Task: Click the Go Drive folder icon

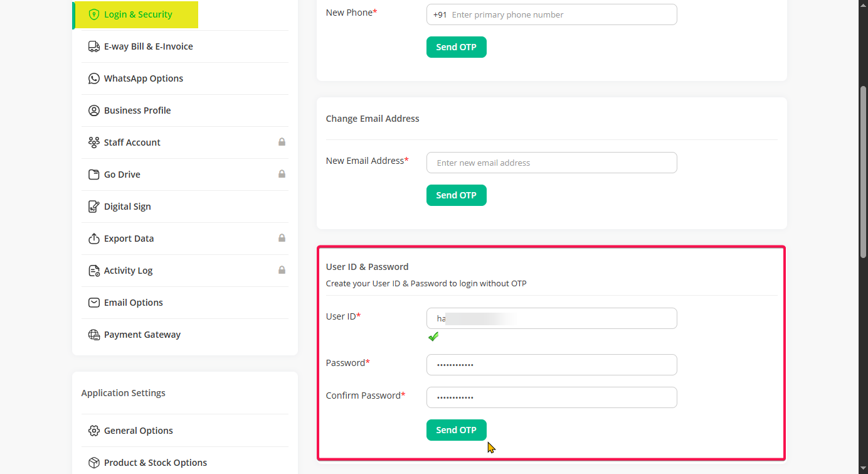Action: point(94,175)
